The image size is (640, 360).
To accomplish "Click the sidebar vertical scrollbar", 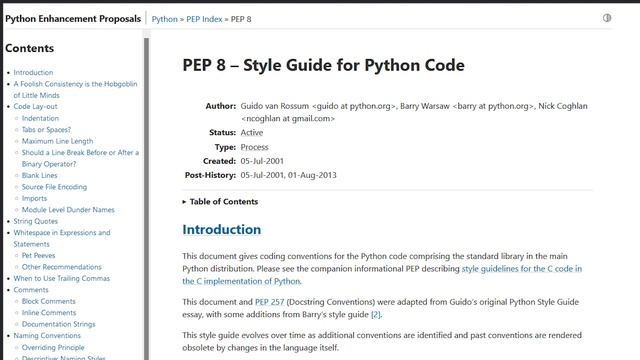I will 147,198.
